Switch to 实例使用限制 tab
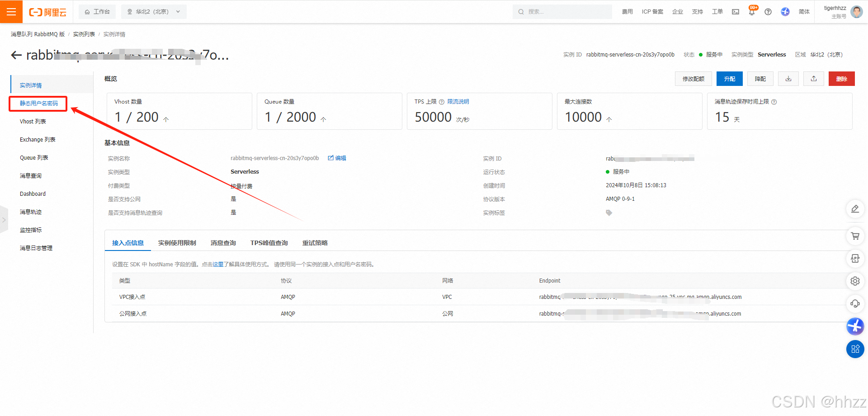 177,243
